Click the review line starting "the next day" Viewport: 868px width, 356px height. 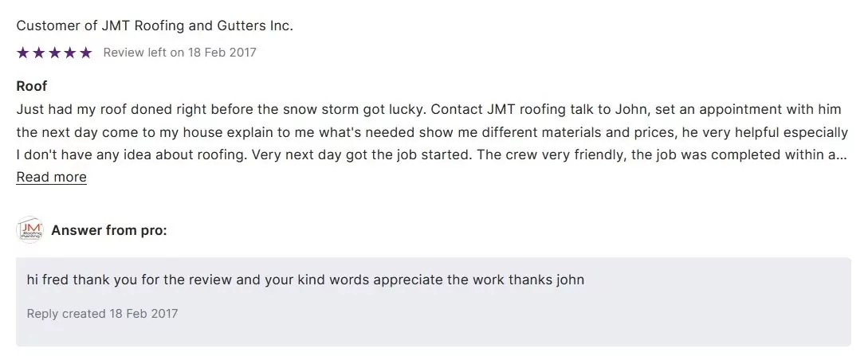430,132
